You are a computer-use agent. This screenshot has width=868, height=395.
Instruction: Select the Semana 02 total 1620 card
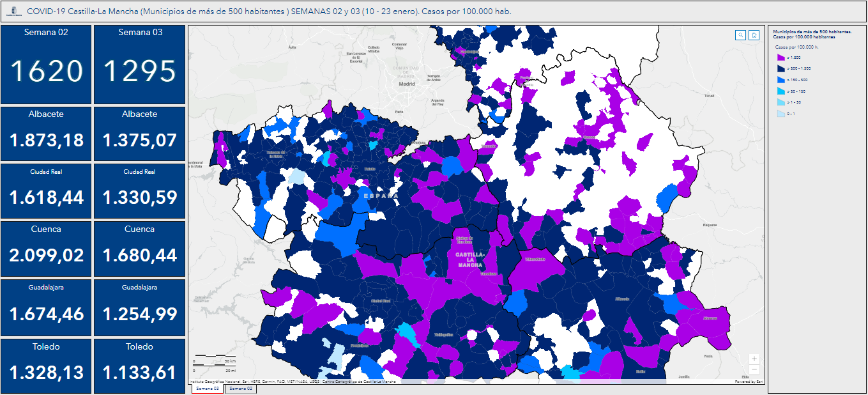click(46, 65)
